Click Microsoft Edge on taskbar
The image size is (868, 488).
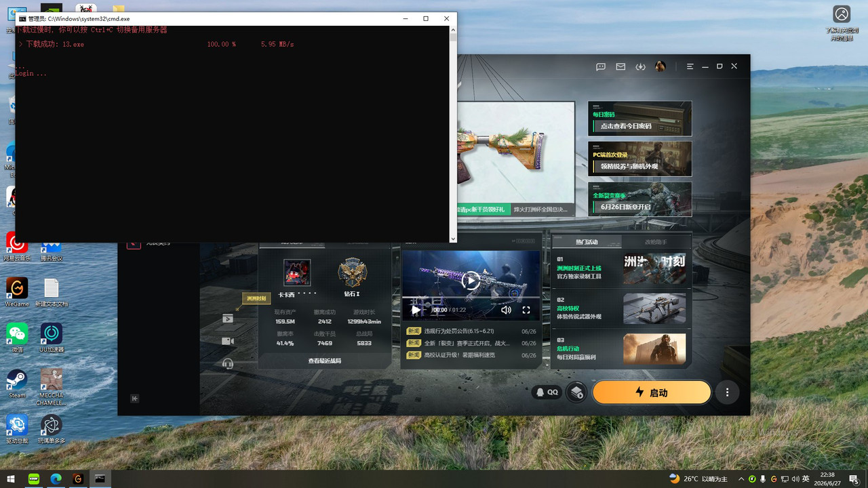(x=56, y=479)
